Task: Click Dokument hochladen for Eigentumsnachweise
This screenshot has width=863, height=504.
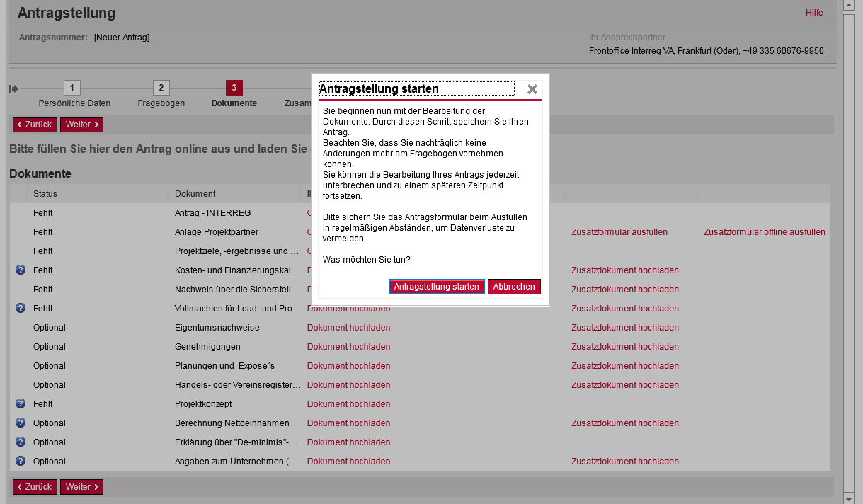Action: click(348, 328)
